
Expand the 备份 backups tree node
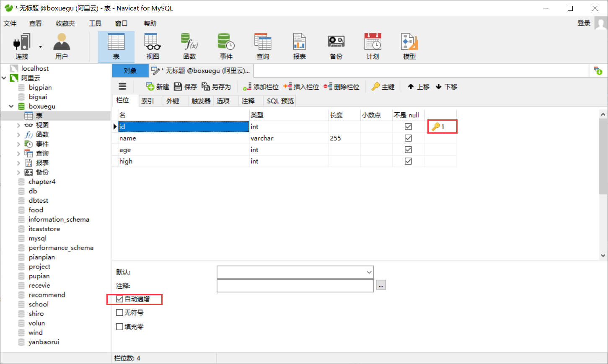tap(18, 172)
